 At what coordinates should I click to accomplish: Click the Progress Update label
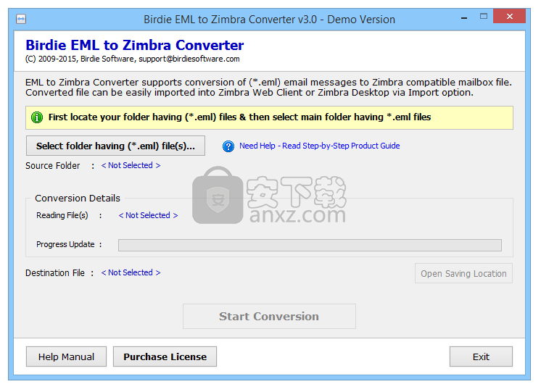[x=65, y=244]
